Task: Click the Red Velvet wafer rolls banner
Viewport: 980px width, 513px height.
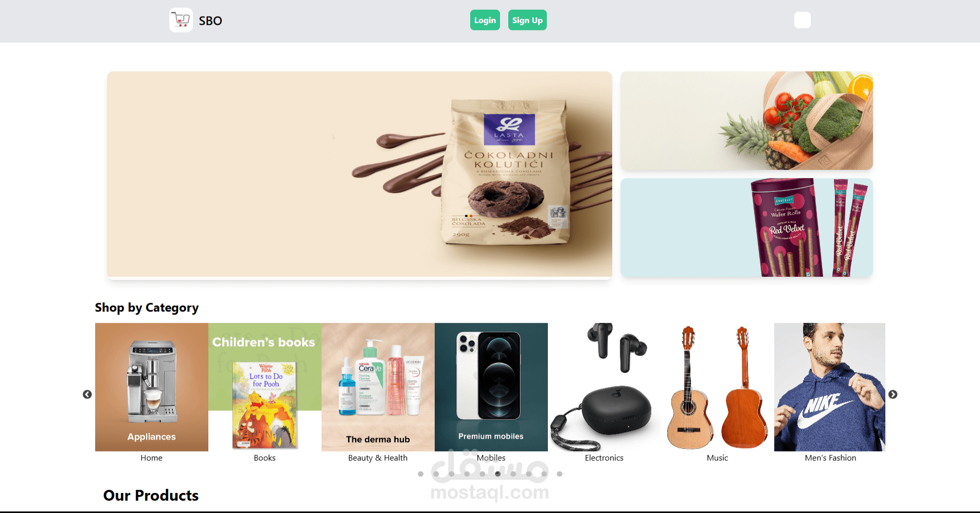Action: coord(746,227)
